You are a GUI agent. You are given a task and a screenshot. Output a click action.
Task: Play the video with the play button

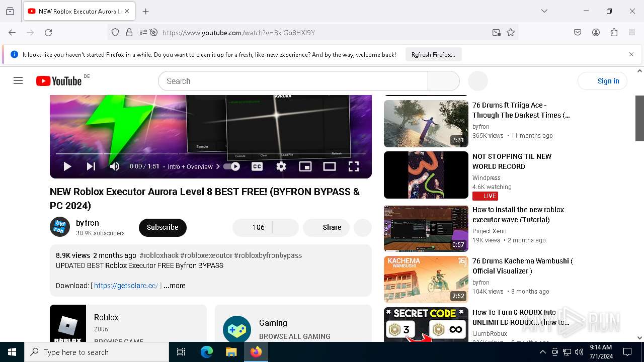point(67,166)
